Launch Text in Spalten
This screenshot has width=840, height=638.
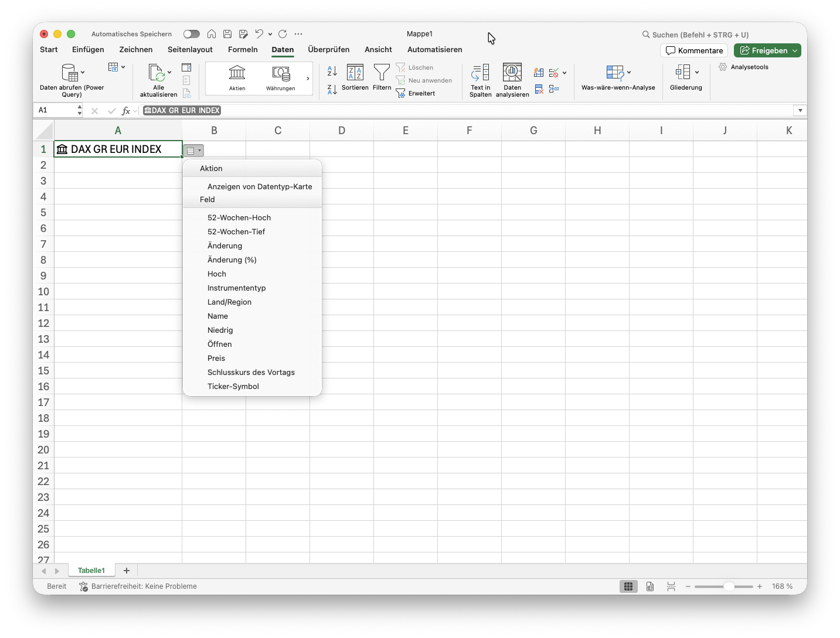481,80
